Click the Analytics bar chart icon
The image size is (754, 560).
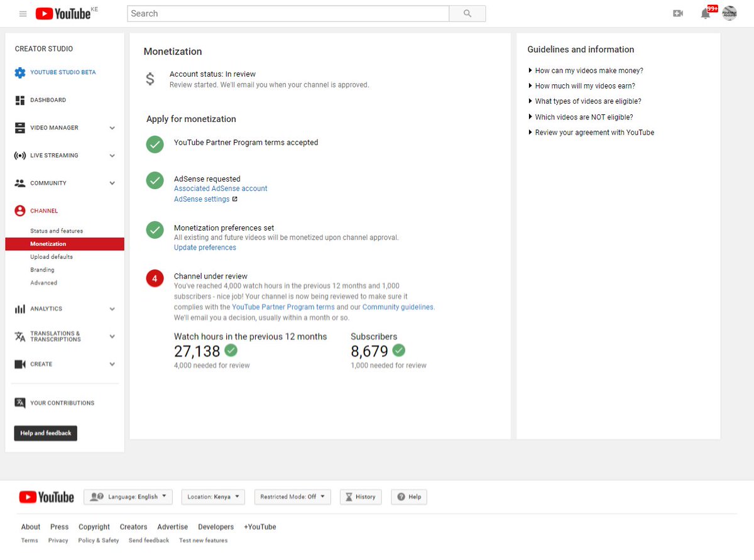[x=20, y=309]
